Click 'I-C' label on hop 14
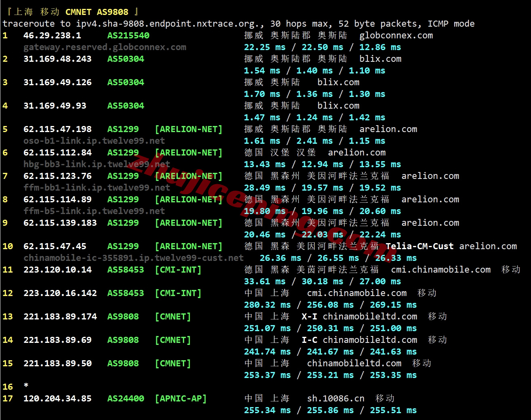Screen dimensions: 531x420 click(309, 340)
